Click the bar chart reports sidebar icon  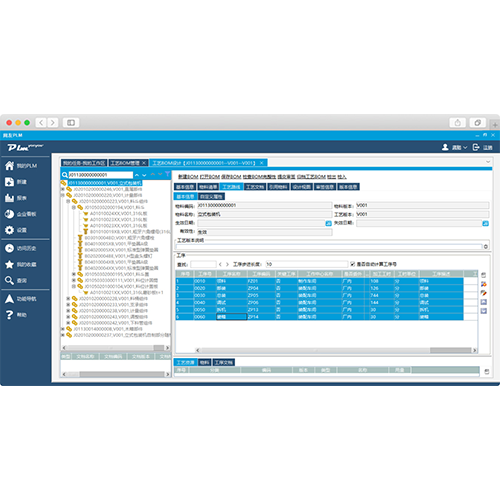(x=9, y=198)
